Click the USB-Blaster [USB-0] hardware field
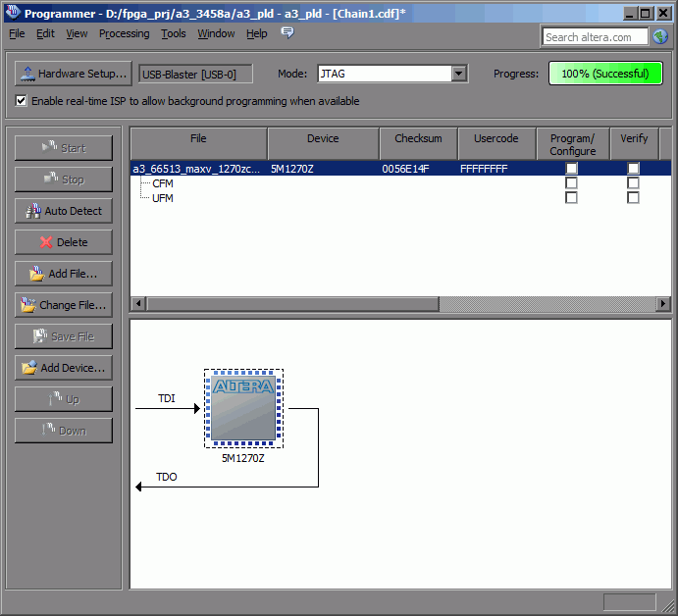This screenshot has height=616, width=678. coord(195,74)
